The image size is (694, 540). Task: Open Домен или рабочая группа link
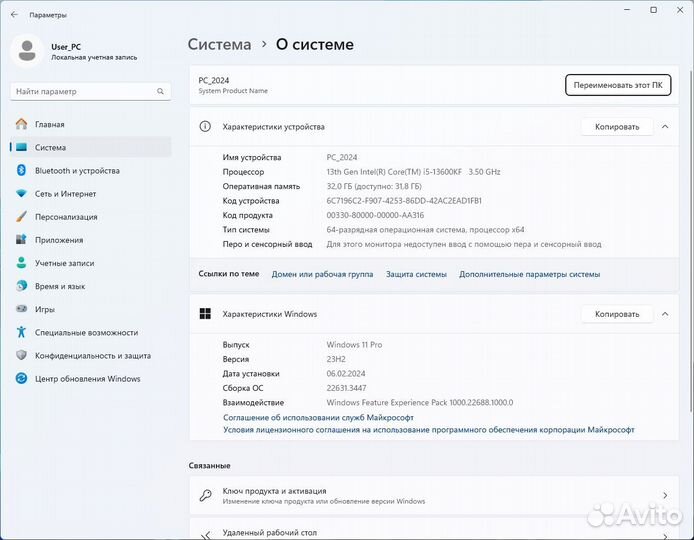pos(322,274)
